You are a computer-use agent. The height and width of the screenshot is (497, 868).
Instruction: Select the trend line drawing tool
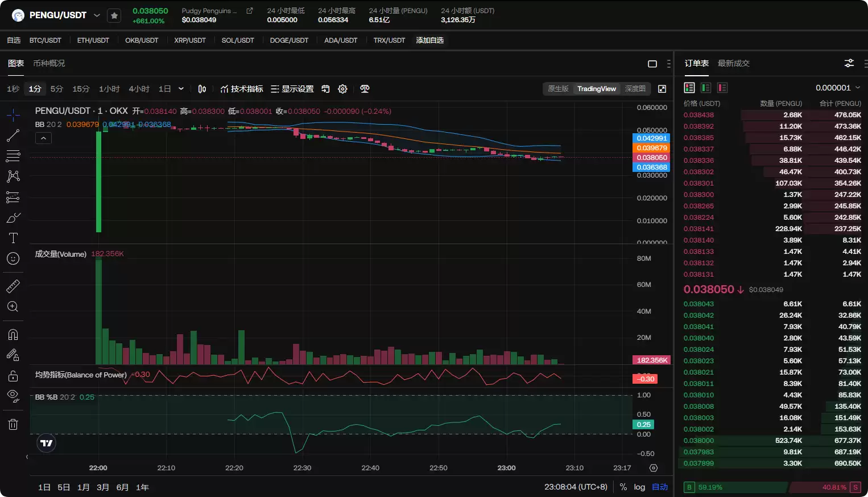tap(13, 135)
